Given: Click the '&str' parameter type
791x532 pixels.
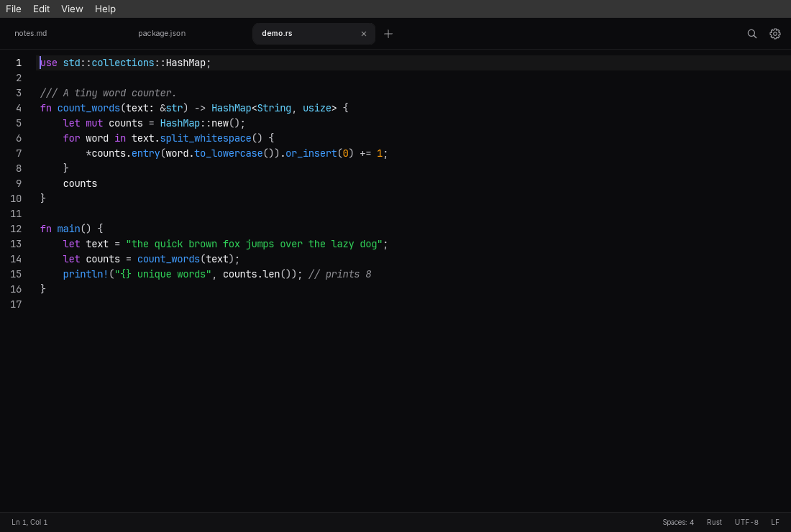Looking at the screenshot, I should click(172, 109).
